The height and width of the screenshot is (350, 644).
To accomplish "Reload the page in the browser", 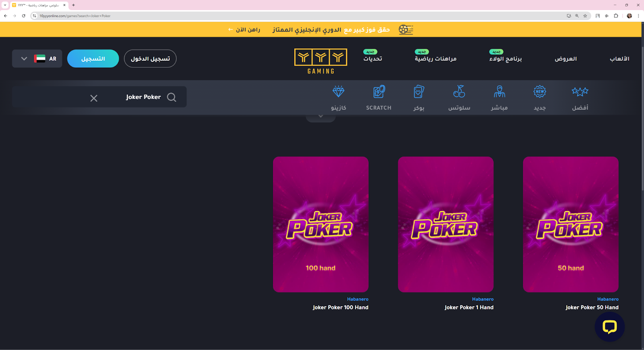I will tap(24, 16).
